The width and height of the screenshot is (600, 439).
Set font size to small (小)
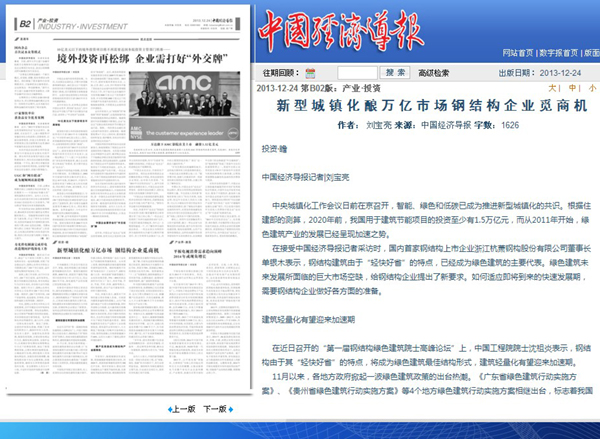pyautogui.click(x=591, y=87)
